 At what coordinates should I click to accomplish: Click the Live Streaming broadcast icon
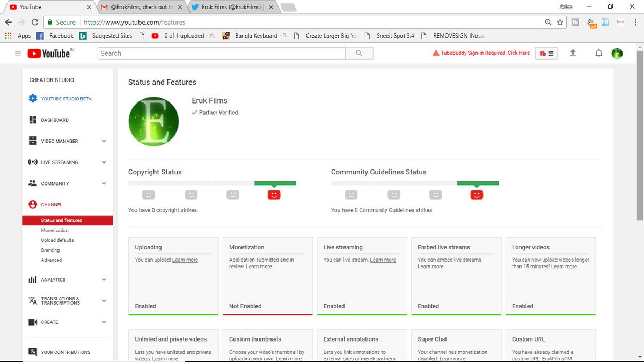pyautogui.click(x=33, y=162)
